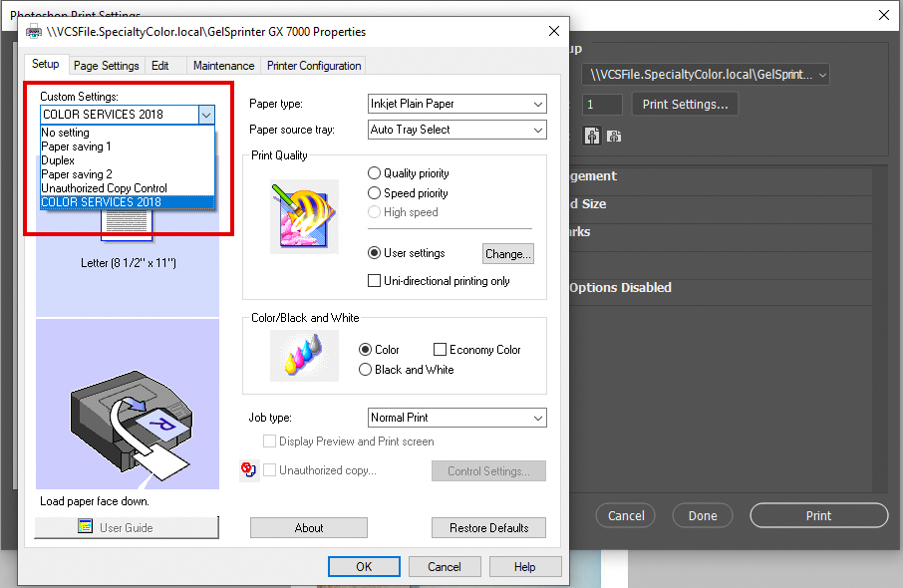This screenshot has width=903, height=588.
Task: Click the print quality fish preview image
Action: (x=304, y=216)
